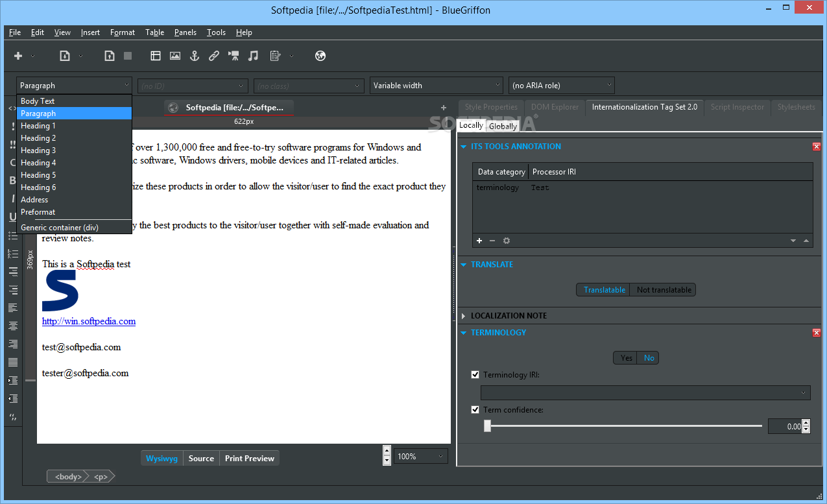Click the chain link icon

[213, 56]
